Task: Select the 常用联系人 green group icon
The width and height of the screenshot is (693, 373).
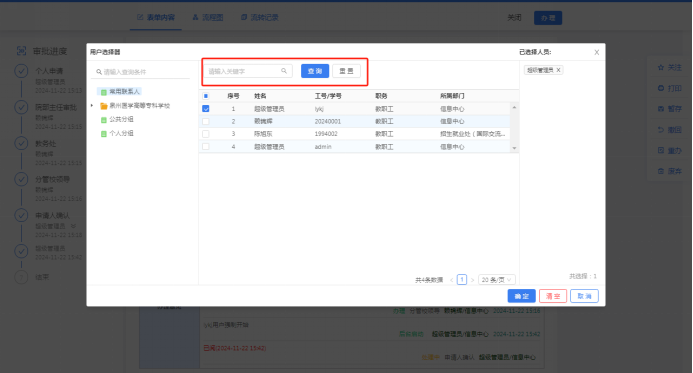Action: pyautogui.click(x=103, y=92)
